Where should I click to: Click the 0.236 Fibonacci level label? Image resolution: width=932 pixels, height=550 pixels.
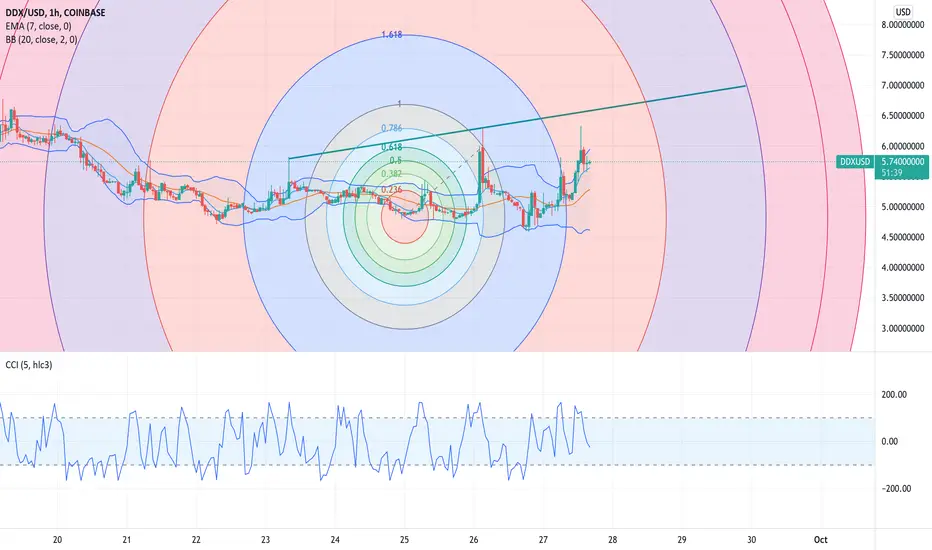[392, 190]
